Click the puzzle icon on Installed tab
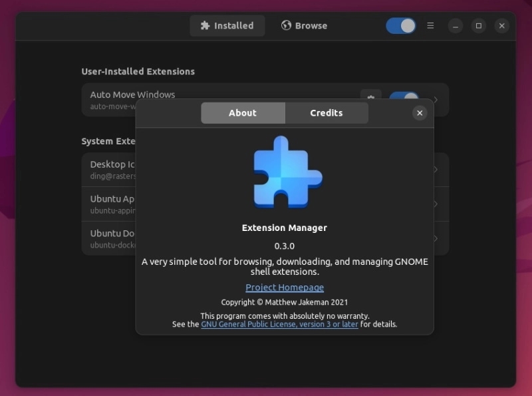Viewport: 532px width, 396px height. 205,25
